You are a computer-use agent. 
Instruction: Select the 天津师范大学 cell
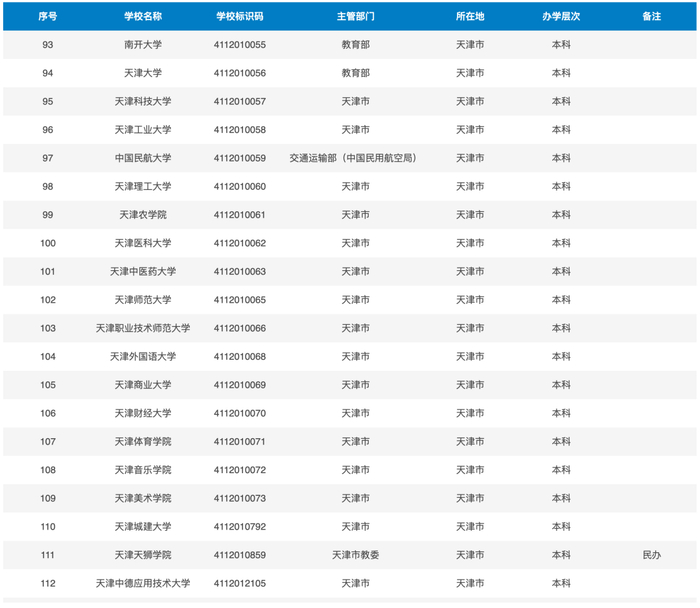coord(143,300)
